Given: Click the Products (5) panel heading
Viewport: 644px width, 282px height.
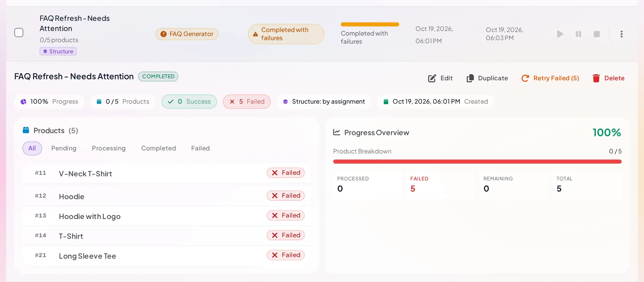Looking at the screenshot, I should point(56,131).
